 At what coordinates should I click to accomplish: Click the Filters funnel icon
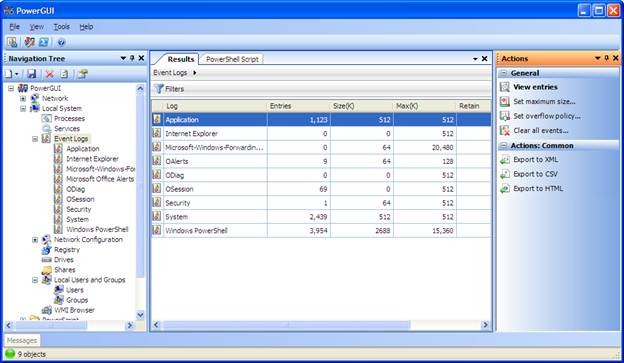pyautogui.click(x=159, y=89)
